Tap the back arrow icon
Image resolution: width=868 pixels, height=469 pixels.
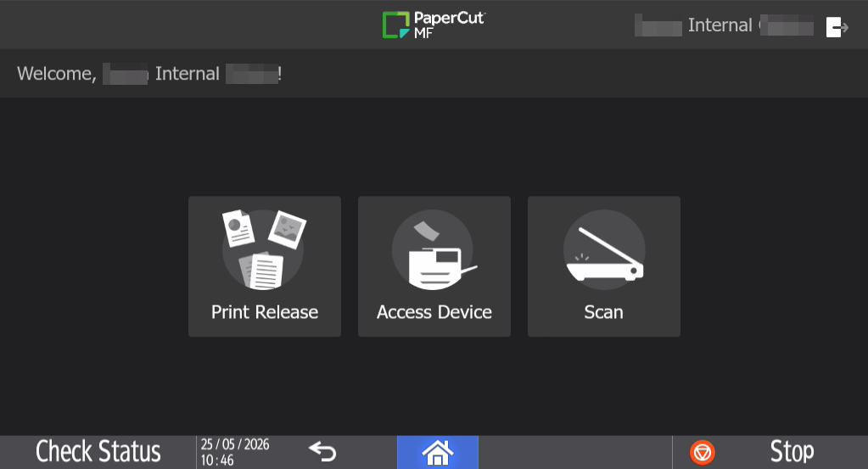pyautogui.click(x=322, y=452)
